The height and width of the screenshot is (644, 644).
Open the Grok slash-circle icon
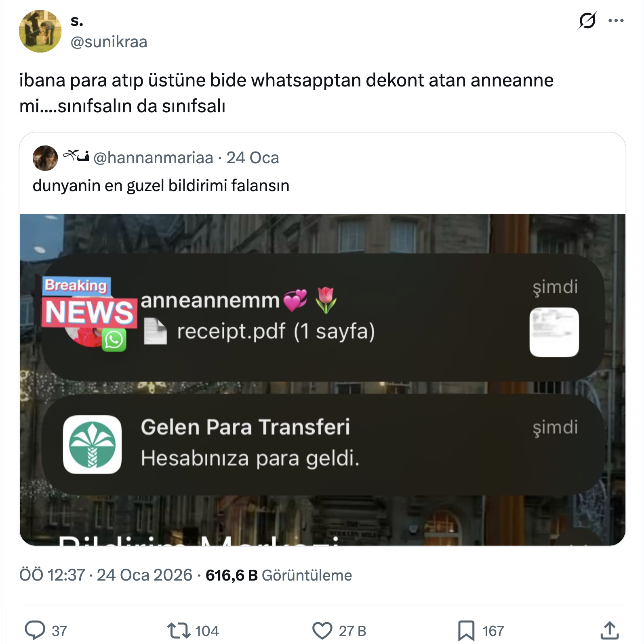[x=587, y=21]
